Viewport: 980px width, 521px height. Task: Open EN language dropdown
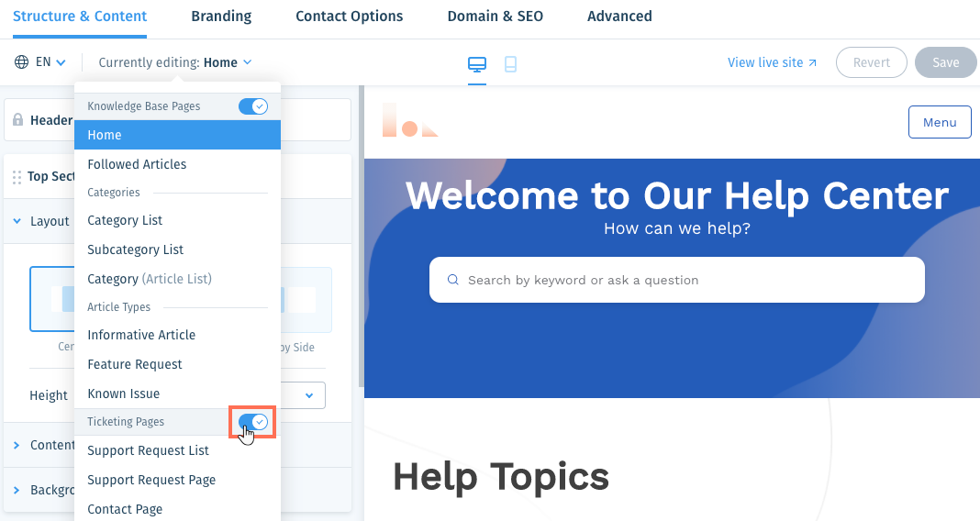50,61
